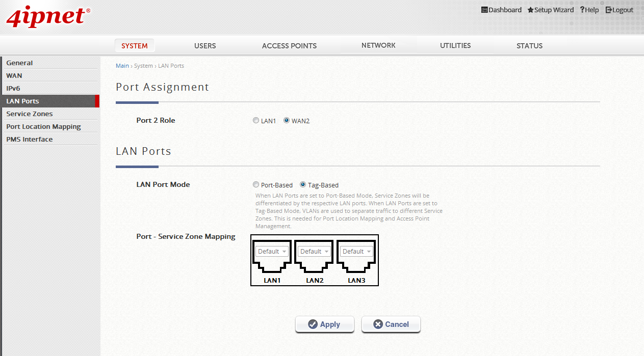This screenshot has height=356, width=644.
Task: Select the WAN2 radio button
Action: (287, 120)
